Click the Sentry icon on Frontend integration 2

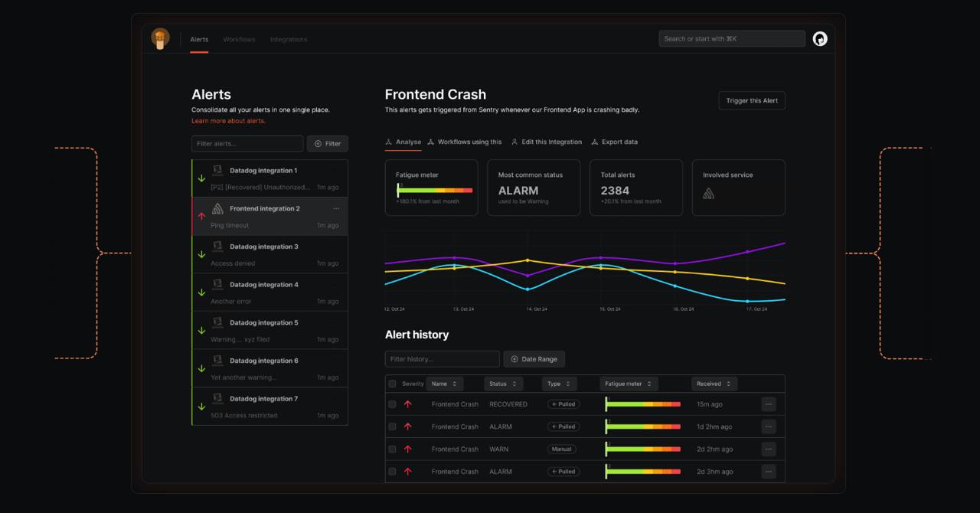pyautogui.click(x=217, y=209)
